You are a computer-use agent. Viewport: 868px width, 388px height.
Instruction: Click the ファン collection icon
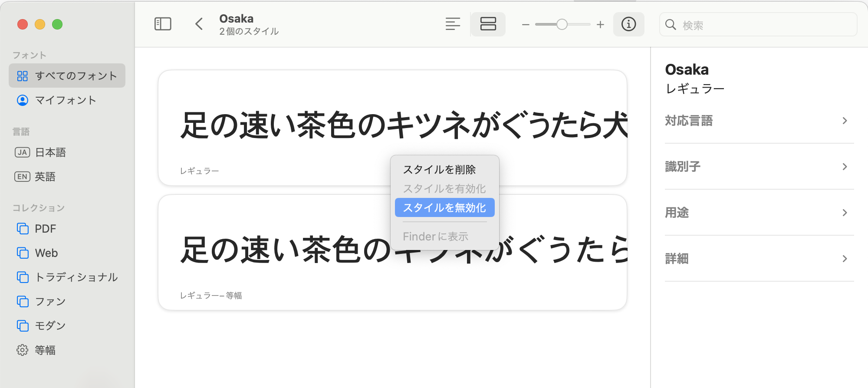pos(23,302)
